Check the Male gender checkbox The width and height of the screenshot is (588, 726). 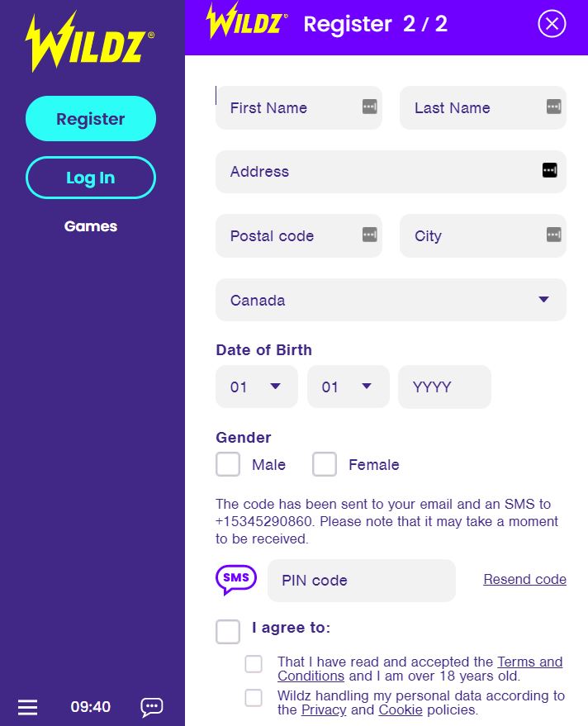(x=228, y=464)
